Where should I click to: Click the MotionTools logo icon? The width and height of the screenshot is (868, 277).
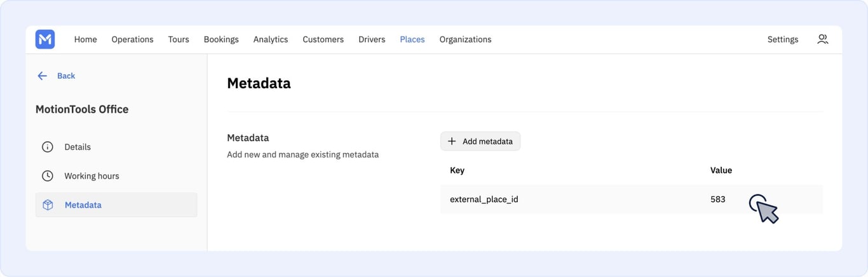[45, 39]
